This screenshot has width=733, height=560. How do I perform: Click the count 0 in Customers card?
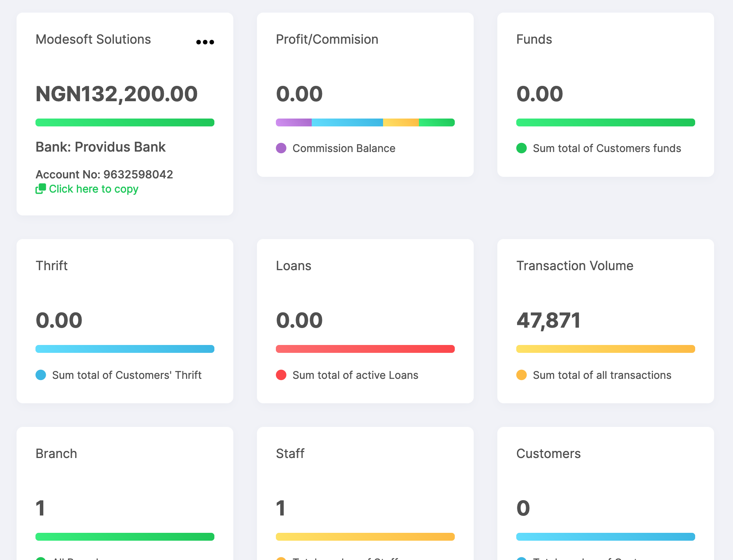click(x=523, y=508)
